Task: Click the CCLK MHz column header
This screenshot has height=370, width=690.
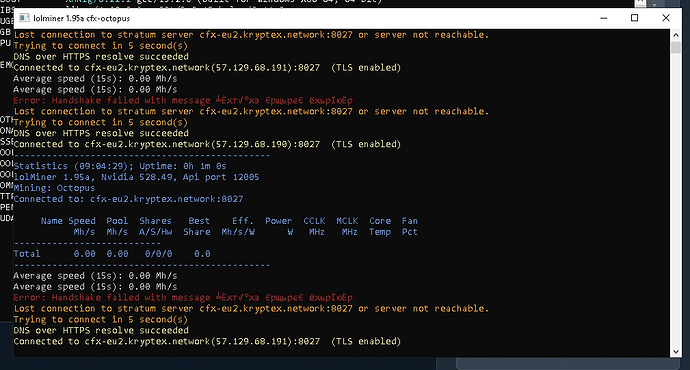Action: point(314,226)
